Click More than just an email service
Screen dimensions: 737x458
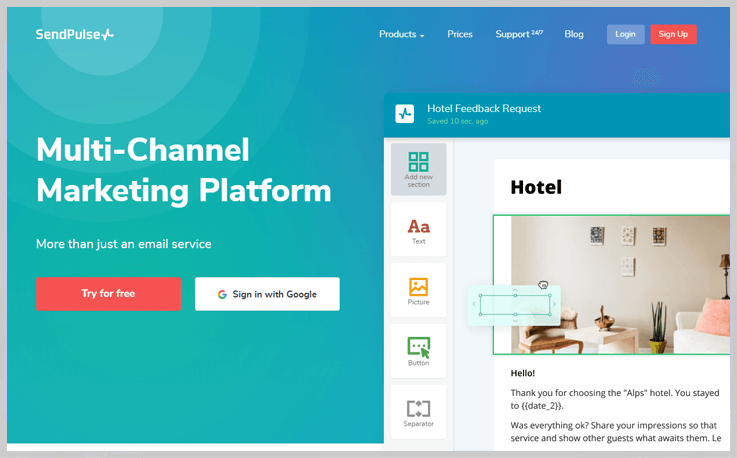pos(124,244)
